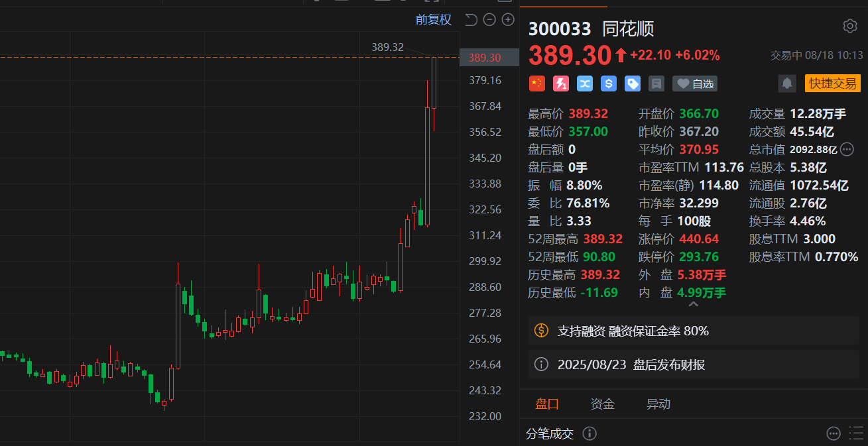The image size is (868, 446).
Task: Collapse the quote details with the chevron
Action: [693, 305]
